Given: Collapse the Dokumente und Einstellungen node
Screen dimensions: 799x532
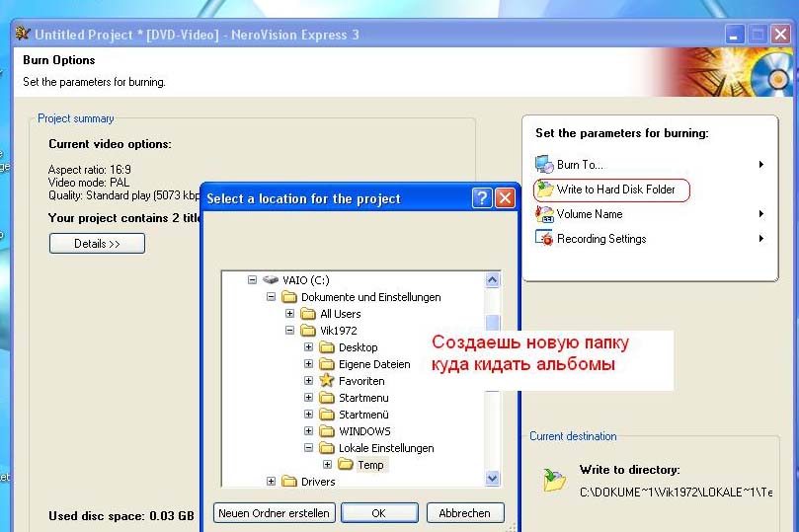Looking at the screenshot, I should [271, 297].
